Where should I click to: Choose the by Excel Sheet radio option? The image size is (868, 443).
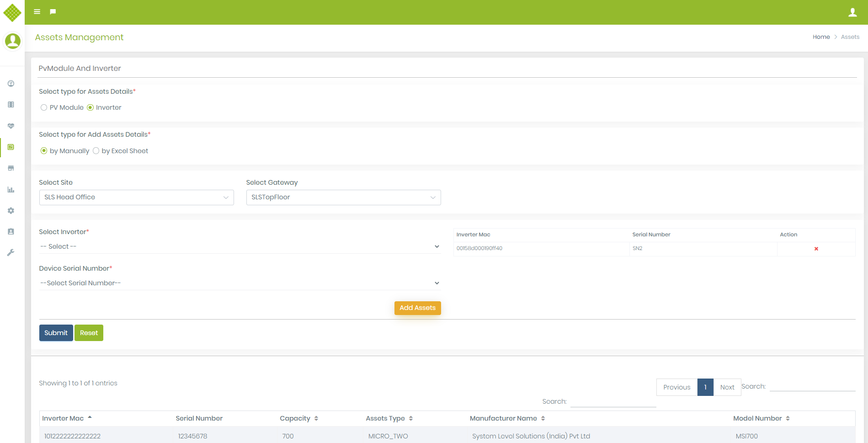[x=96, y=151]
